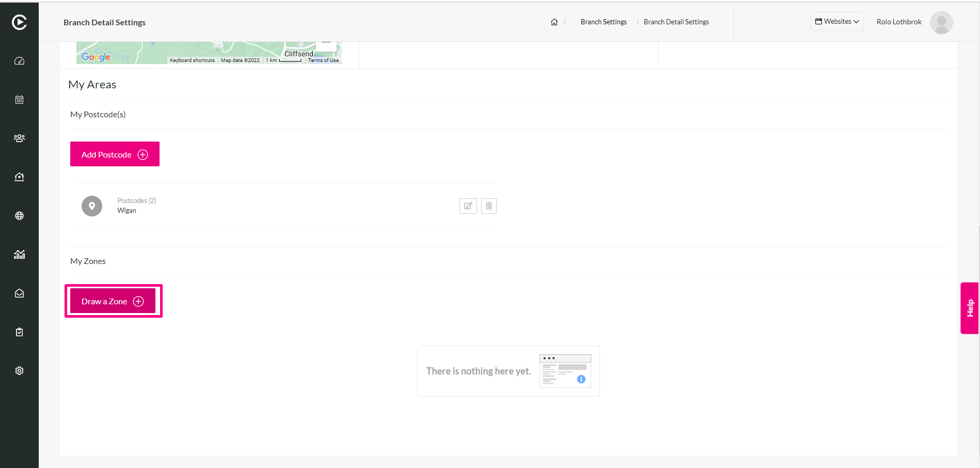Open the settings gear icon in sidebar
Viewport: 980px width, 468px height.
click(x=19, y=371)
